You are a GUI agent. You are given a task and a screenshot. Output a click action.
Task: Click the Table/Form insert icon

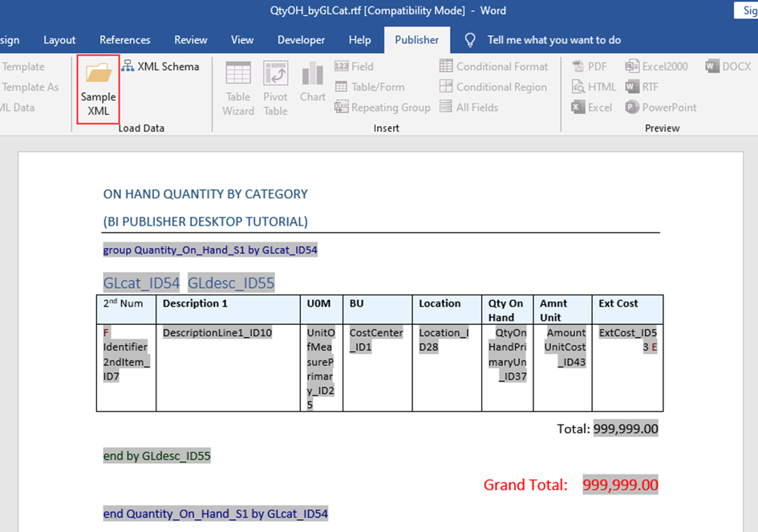[341, 87]
